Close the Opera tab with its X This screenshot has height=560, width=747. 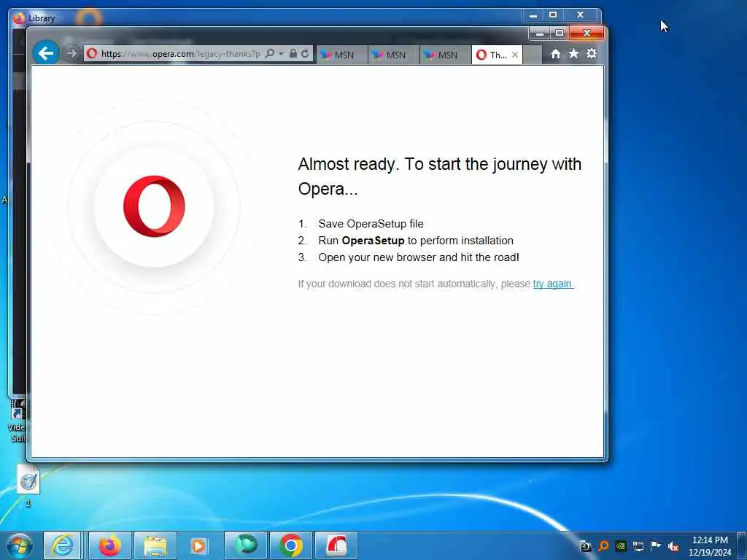pyautogui.click(x=515, y=55)
